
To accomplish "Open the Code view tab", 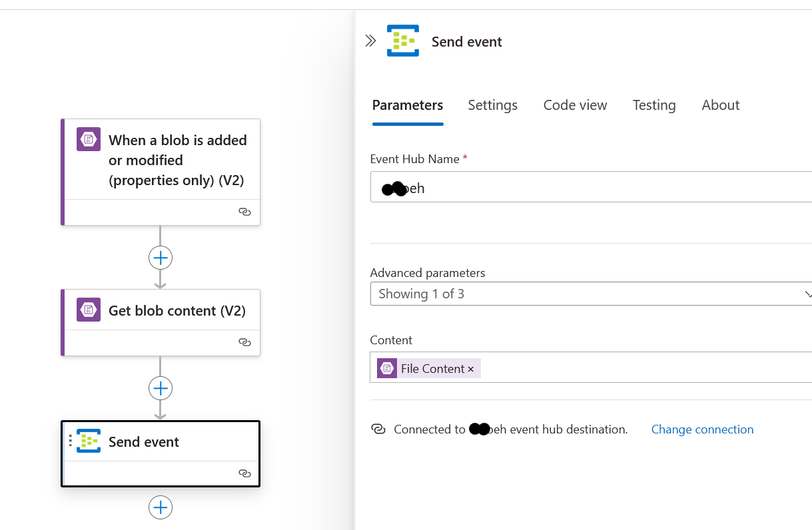I will pos(575,105).
